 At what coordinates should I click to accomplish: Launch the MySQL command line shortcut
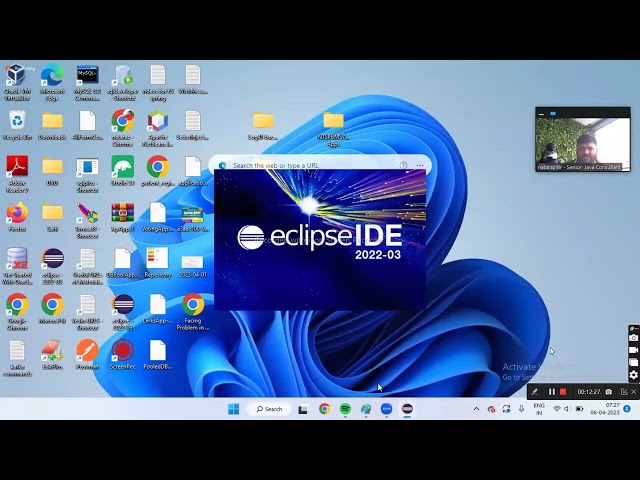coord(87,83)
